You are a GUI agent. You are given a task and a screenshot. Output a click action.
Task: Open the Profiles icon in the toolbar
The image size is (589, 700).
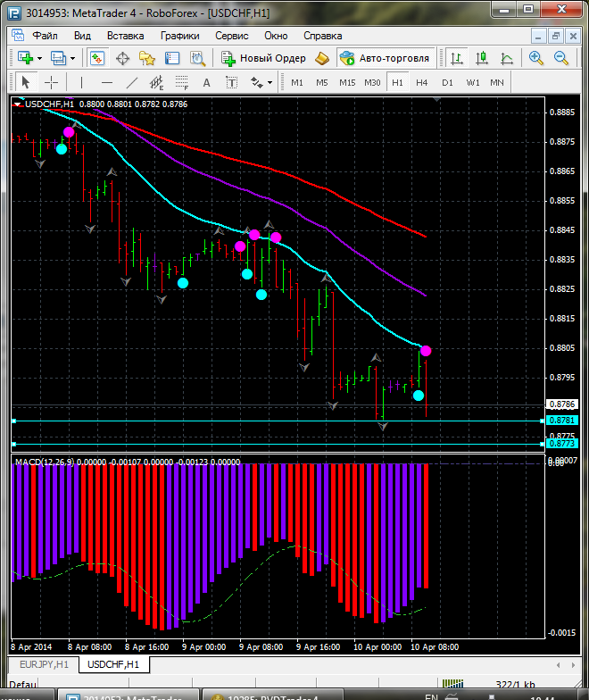[59, 58]
